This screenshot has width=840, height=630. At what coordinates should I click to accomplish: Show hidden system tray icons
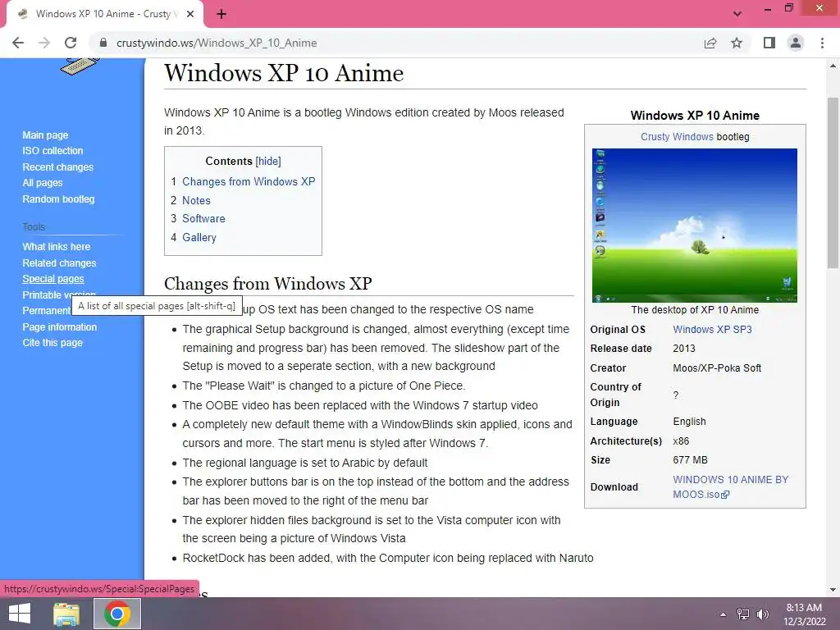pyautogui.click(x=724, y=614)
